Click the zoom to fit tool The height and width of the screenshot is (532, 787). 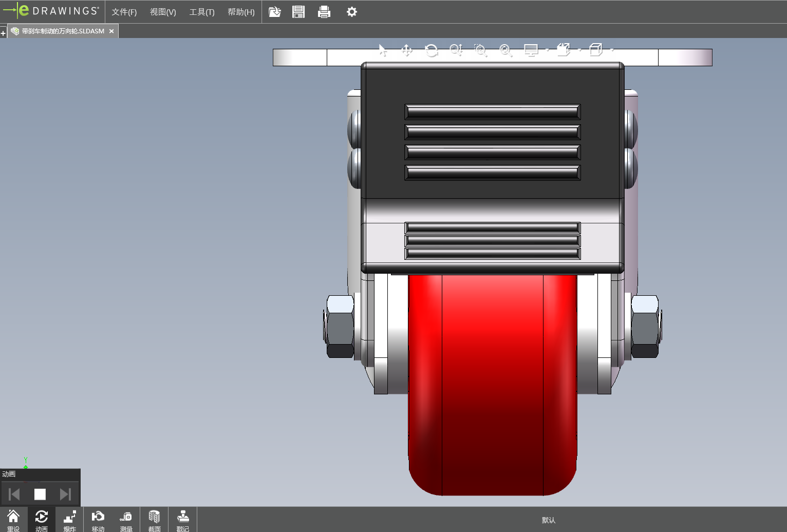pos(505,50)
